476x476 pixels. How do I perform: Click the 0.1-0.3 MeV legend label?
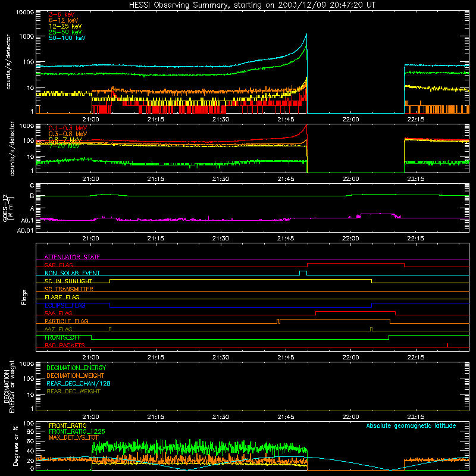[68, 128]
